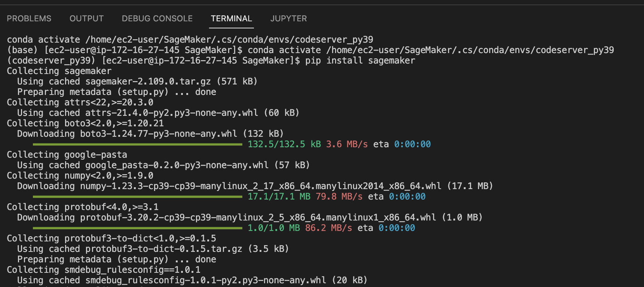Click 'Collecting attrs<22,>=20.3.0' line

pyautogui.click(x=80, y=102)
